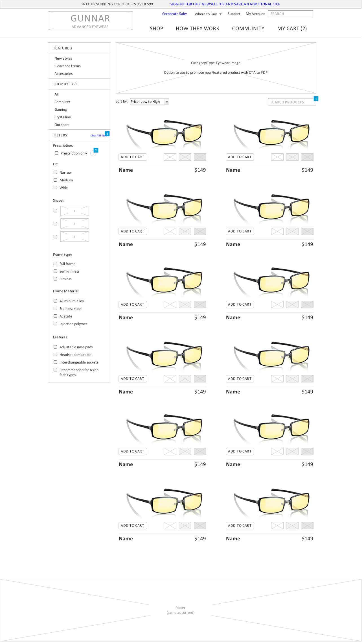Viewport: 364px width, 644px height.
Task: Tick the checkbox beside shape image 2
Action: pyautogui.click(x=55, y=224)
